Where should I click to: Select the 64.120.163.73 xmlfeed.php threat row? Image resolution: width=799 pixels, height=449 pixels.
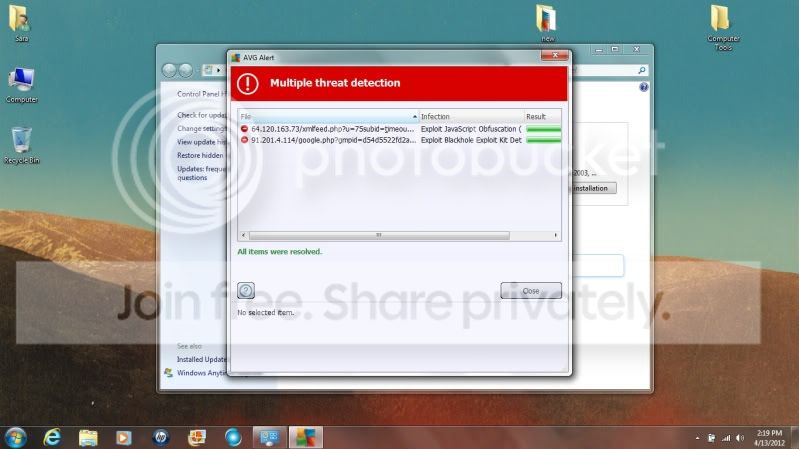click(x=329, y=129)
